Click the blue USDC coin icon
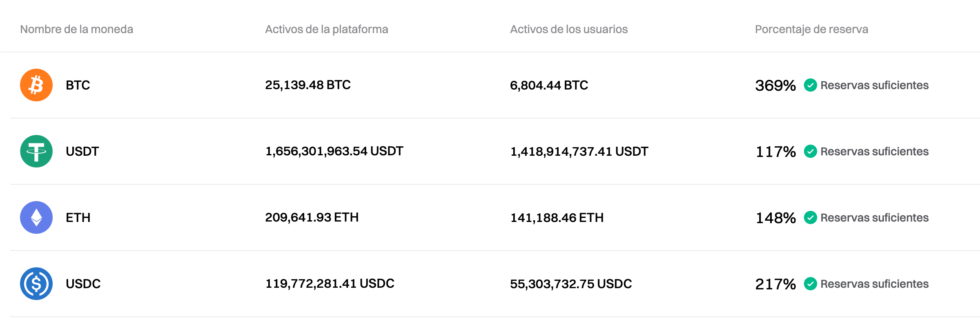 pos(36,284)
